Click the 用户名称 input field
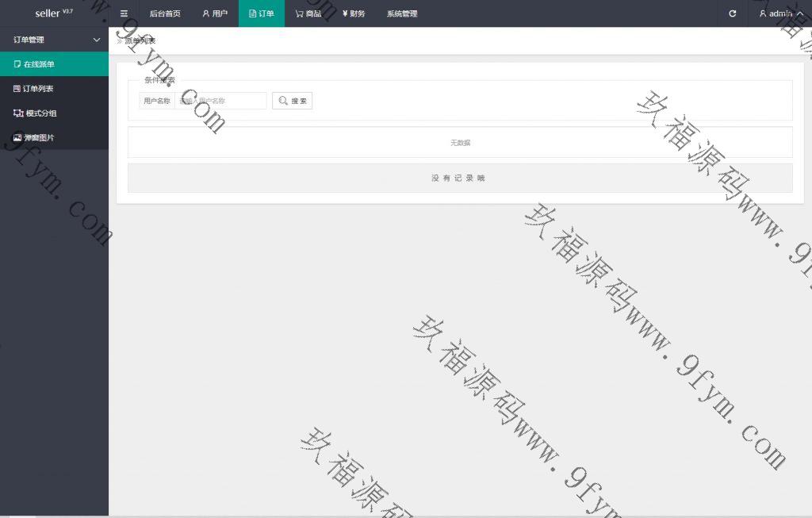Screen dimensions: 812x518 click(x=220, y=101)
